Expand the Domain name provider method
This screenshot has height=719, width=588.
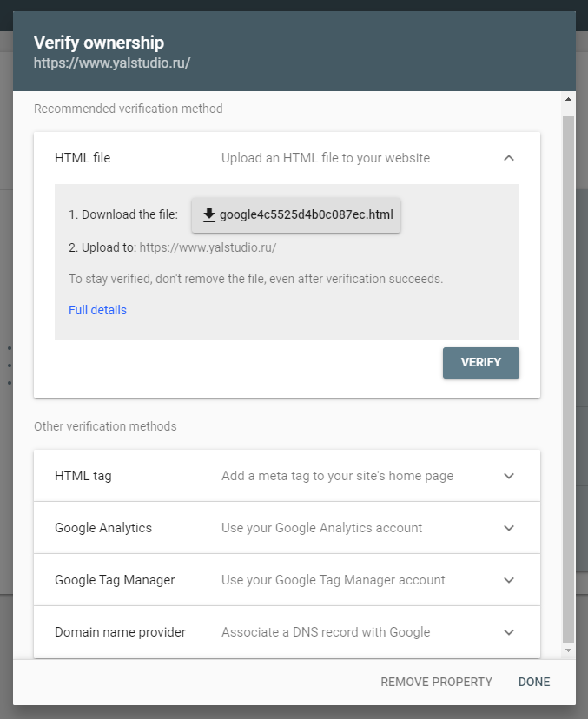pos(509,632)
